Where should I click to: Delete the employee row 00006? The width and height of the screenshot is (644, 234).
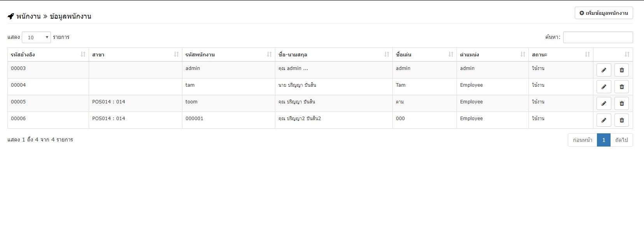pyautogui.click(x=621, y=120)
